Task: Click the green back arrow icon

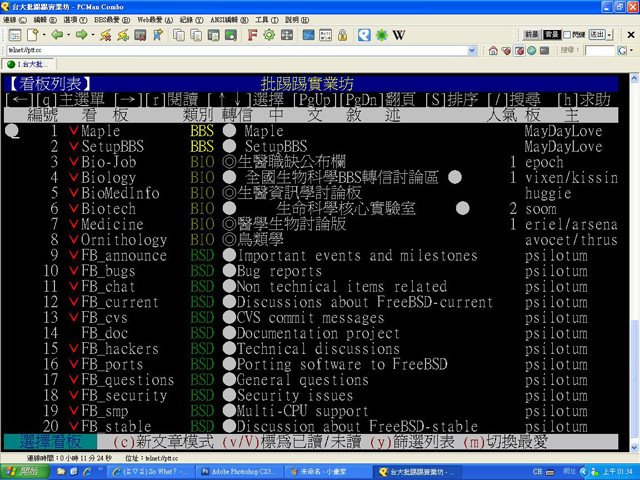Action: [57, 35]
